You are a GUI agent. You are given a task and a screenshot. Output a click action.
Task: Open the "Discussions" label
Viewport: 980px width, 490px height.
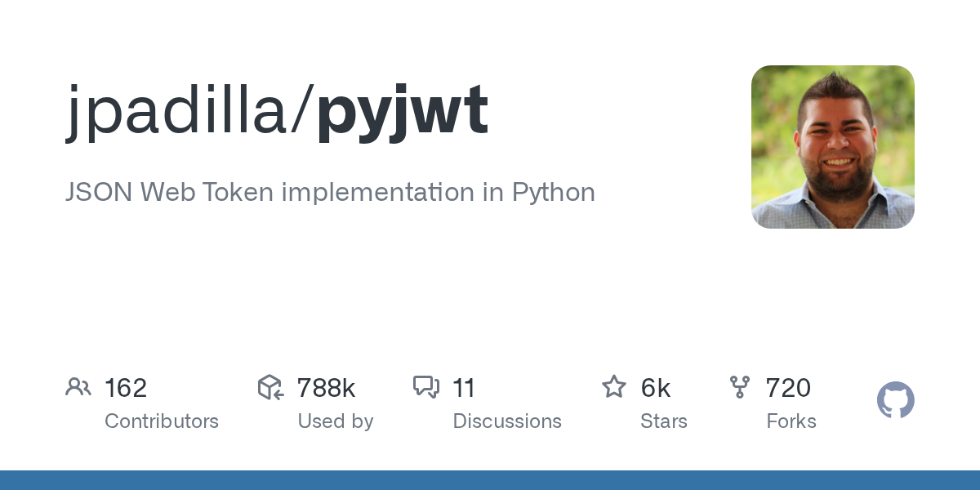507,421
